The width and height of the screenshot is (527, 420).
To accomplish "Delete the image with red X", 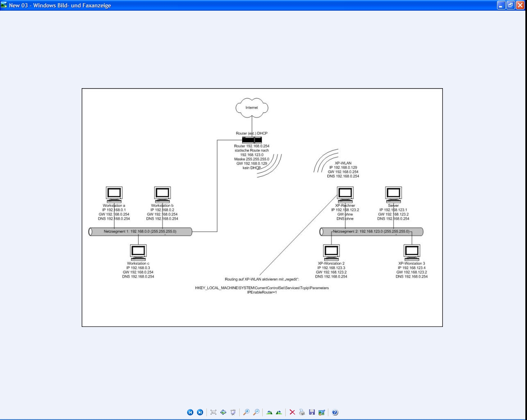I will coord(292,412).
